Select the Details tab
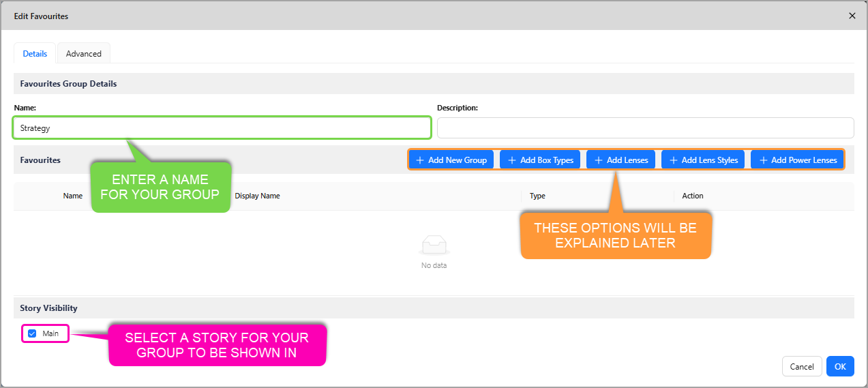The height and width of the screenshot is (388, 868). click(x=35, y=54)
